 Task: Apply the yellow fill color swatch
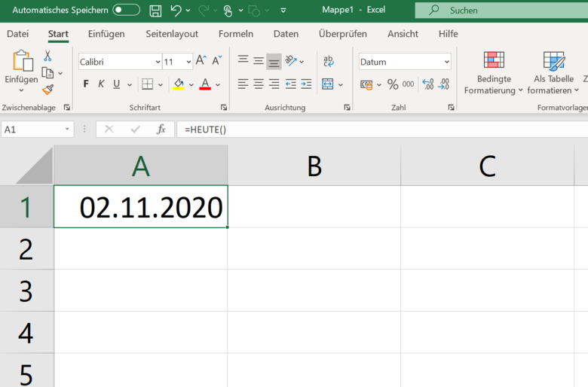179,84
